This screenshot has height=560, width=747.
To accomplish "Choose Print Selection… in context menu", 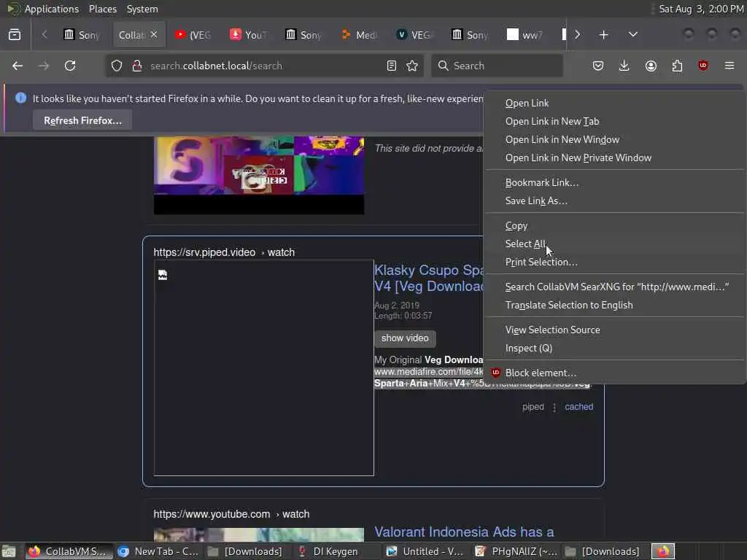I will click(614, 262).
